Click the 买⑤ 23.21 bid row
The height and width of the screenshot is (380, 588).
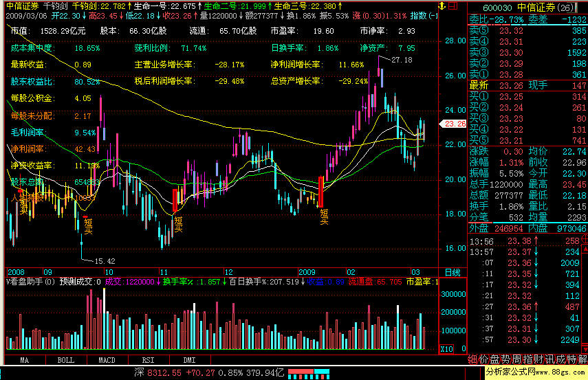(528, 141)
